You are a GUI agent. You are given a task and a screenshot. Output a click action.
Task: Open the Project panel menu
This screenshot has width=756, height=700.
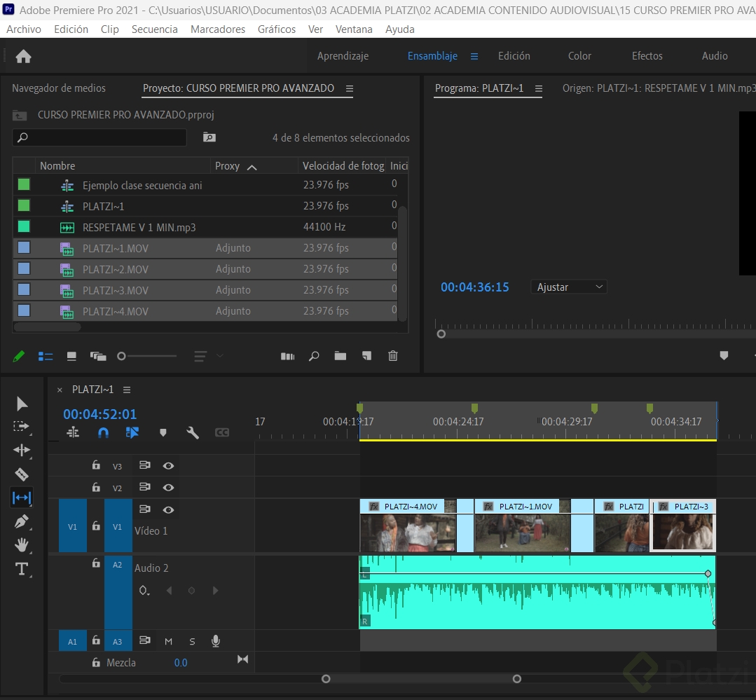(x=350, y=89)
